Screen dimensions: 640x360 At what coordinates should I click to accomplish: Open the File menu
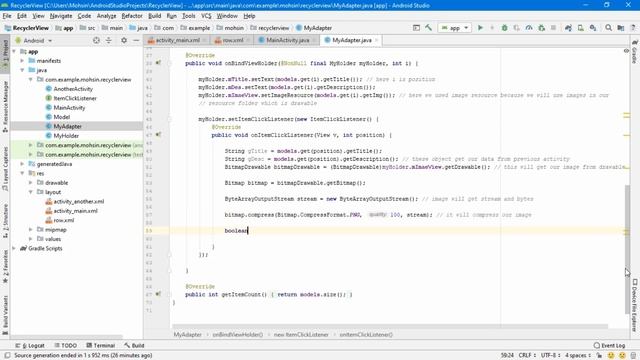click(7, 16)
